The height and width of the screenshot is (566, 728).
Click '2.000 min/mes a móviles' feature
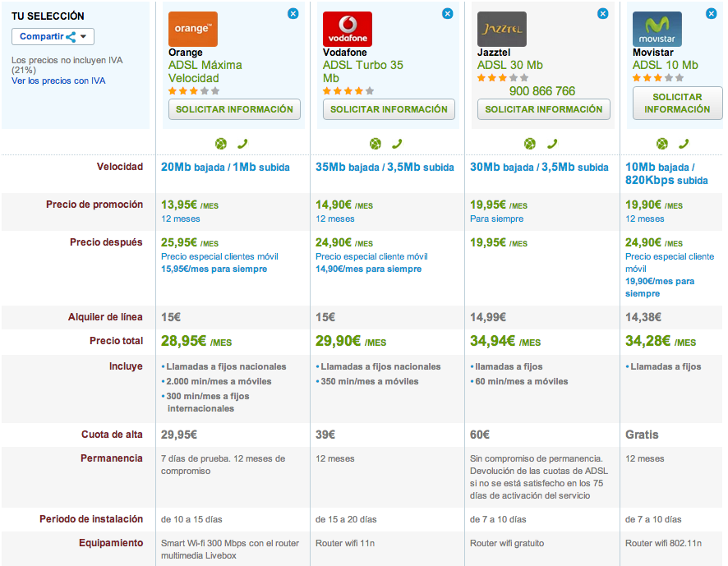(219, 381)
